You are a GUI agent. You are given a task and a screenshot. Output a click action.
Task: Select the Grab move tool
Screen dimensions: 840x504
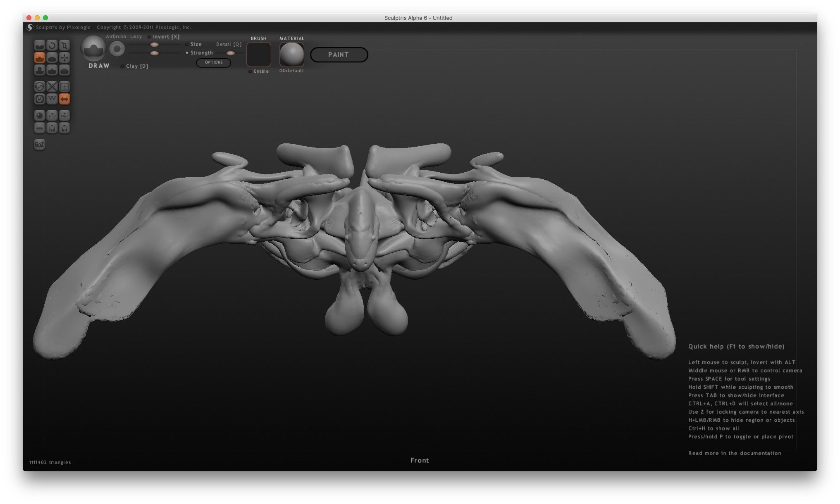64,58
